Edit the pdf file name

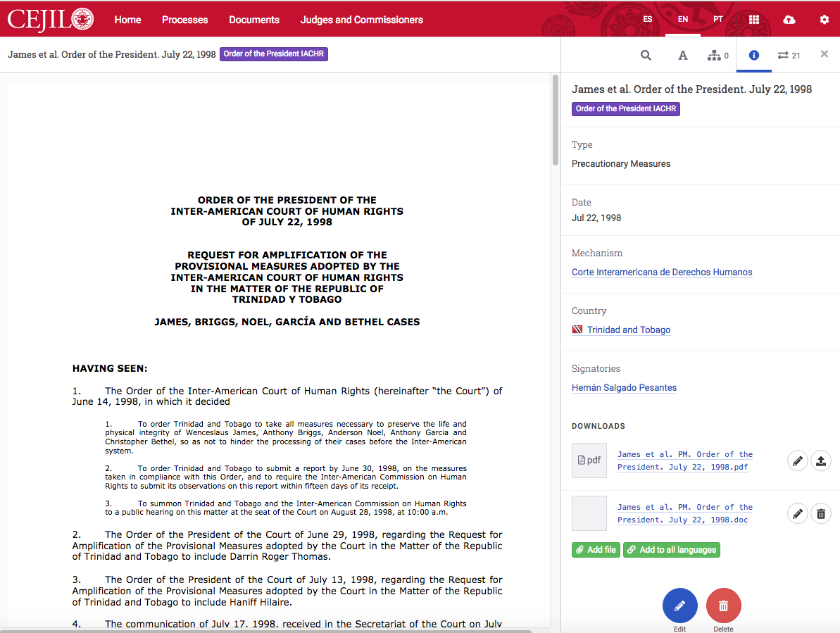pos(798,460)
